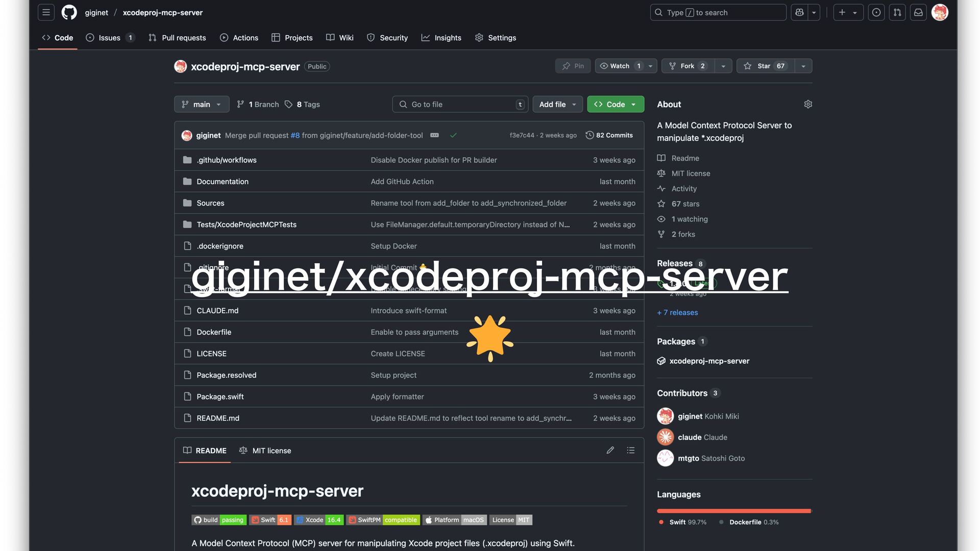
Task: Open the Documentation folder
Action: point(223,181)
